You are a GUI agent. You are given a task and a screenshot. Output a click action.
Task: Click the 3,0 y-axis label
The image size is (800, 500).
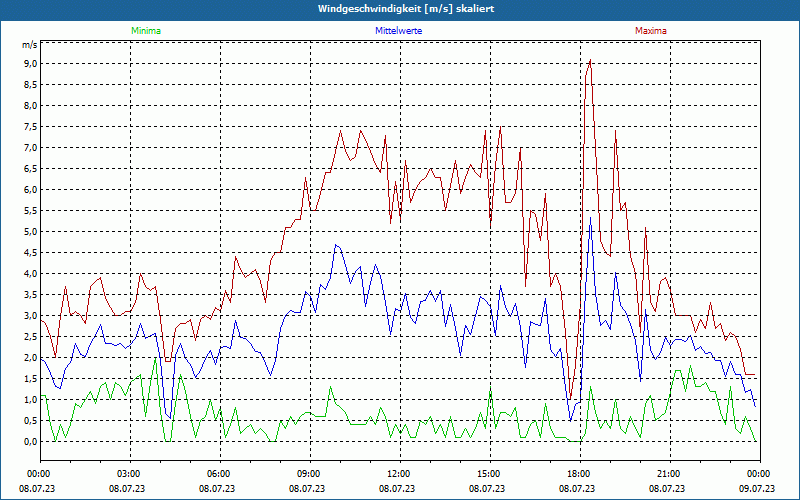point(31,316)
